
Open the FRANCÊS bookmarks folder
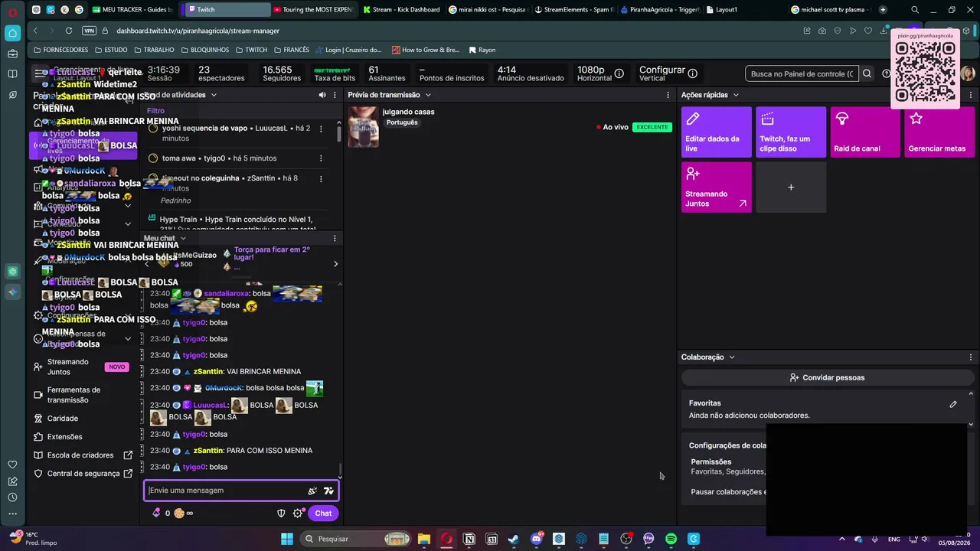[x=291, y=50]
